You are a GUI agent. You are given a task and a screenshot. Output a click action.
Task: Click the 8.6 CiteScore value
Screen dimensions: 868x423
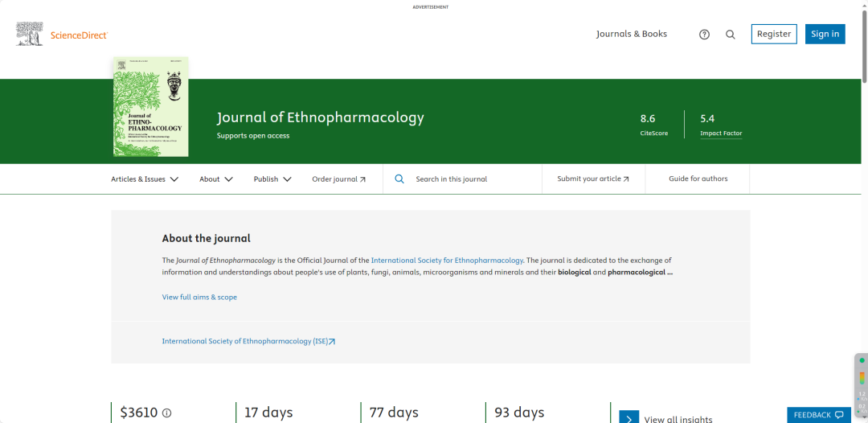[x=648, y=118]
